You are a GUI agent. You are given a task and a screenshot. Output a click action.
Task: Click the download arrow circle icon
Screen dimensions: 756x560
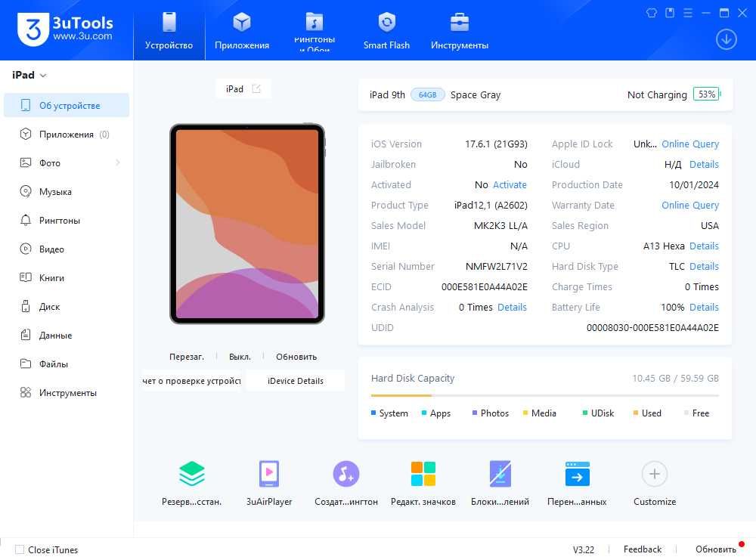(x=726, y=39)
